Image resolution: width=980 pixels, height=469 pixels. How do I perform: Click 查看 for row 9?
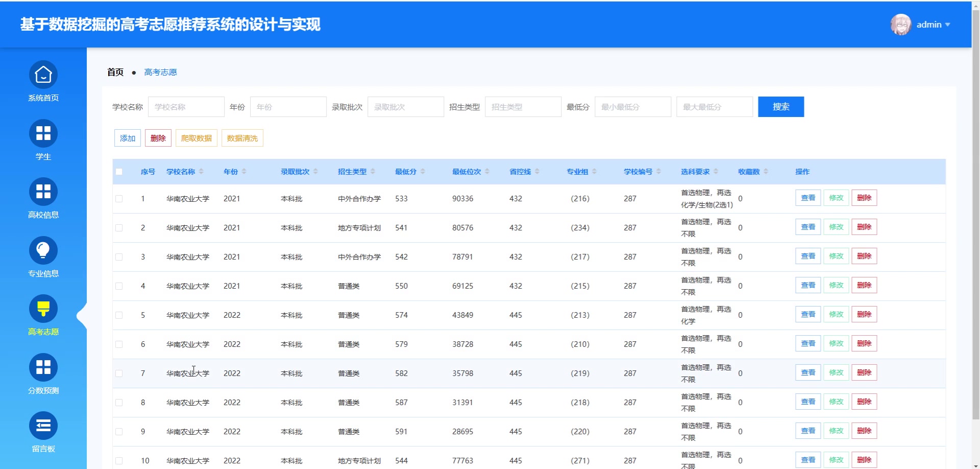click(808, 431)
